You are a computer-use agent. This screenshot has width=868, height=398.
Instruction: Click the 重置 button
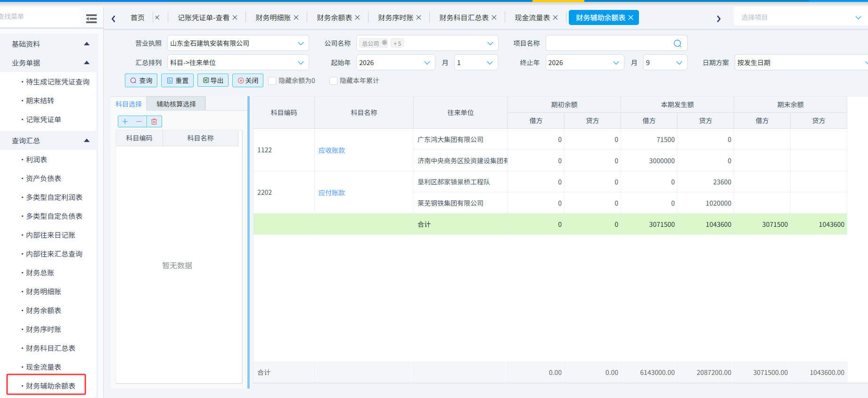click(177, 81)
